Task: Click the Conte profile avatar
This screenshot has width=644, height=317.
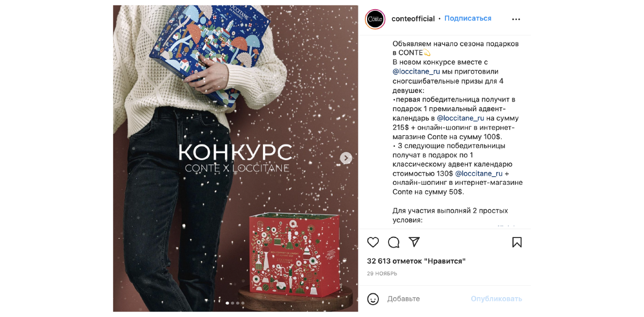Action: pos(375,19)
